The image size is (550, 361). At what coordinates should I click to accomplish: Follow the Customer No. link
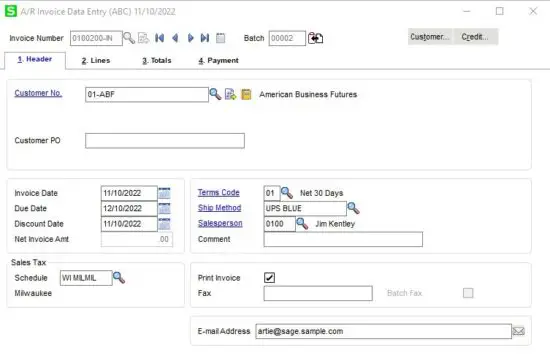click(38, 93)
